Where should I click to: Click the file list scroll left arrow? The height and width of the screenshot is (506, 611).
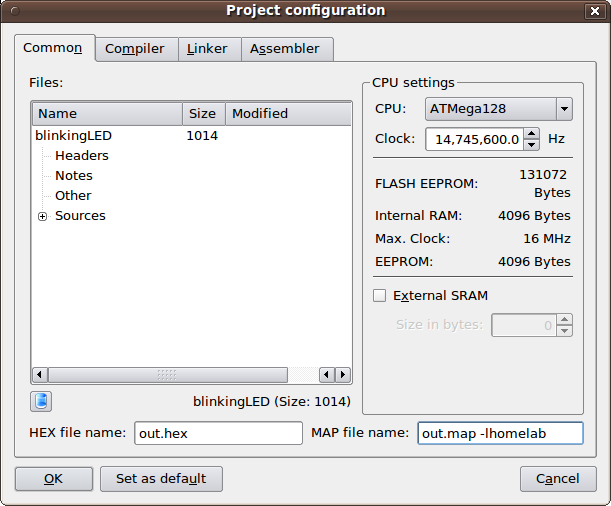41,374
